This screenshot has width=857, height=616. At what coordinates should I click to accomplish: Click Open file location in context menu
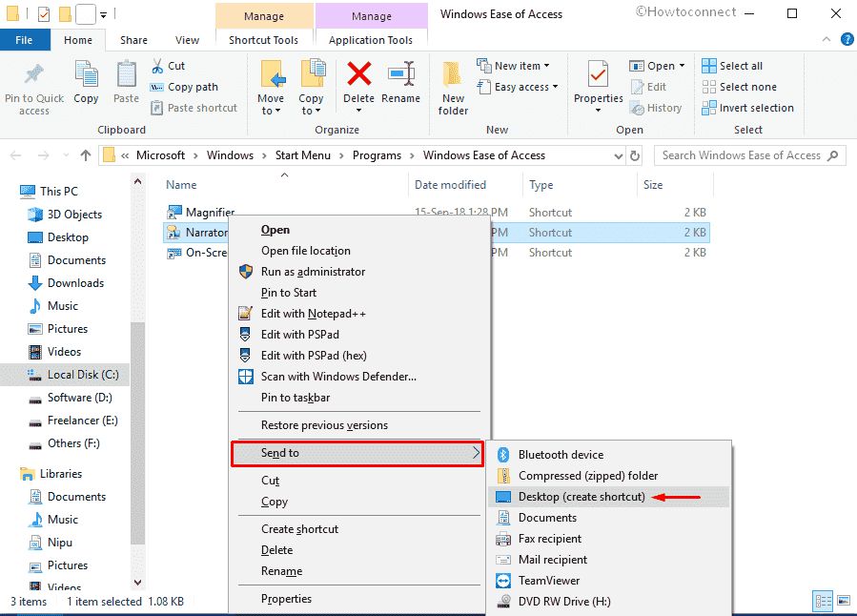point(359,251)
